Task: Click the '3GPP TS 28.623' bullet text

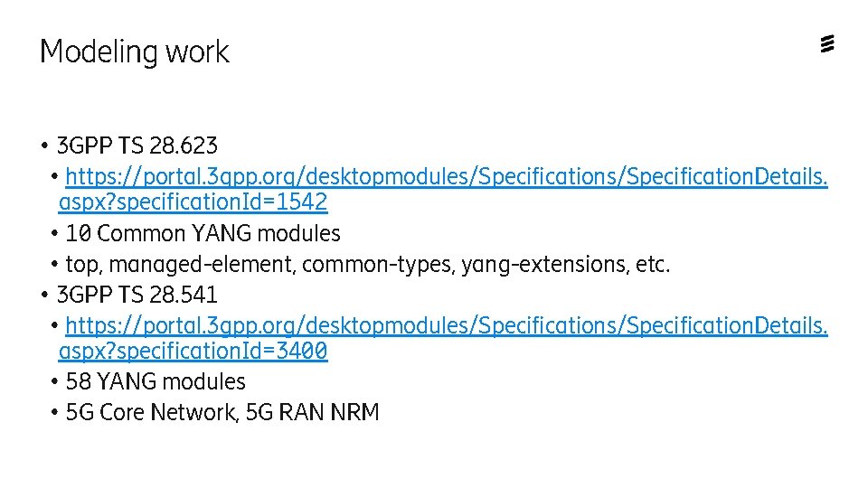Action: [137, 146]
